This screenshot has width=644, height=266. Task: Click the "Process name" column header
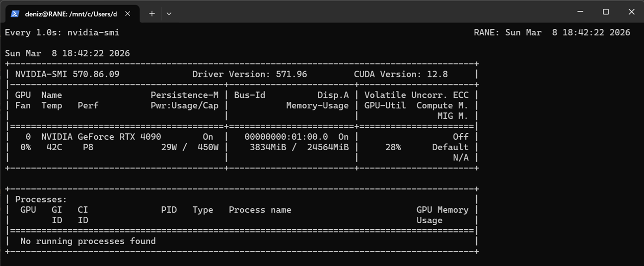(260, 210)
